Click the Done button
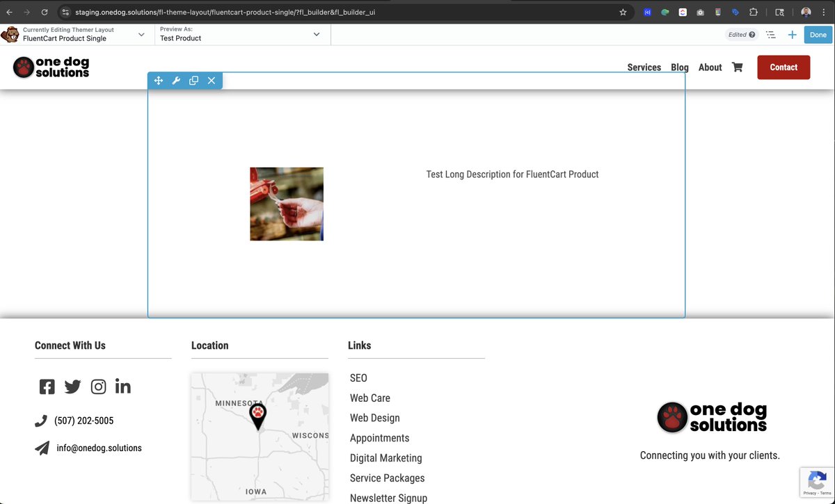The height and width of the screenshot is (504, 835). coord(818,35)
